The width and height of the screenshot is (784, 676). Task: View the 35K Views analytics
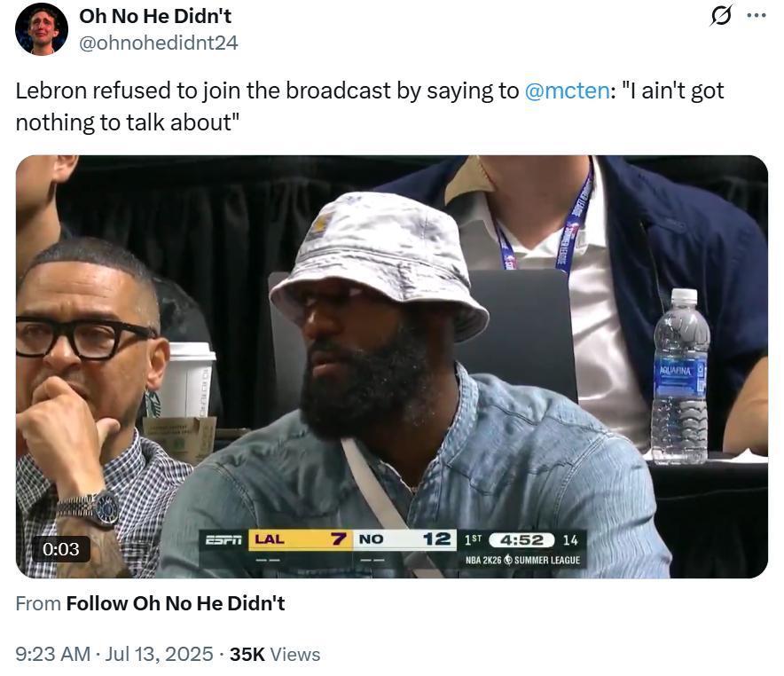coord(275,654)
